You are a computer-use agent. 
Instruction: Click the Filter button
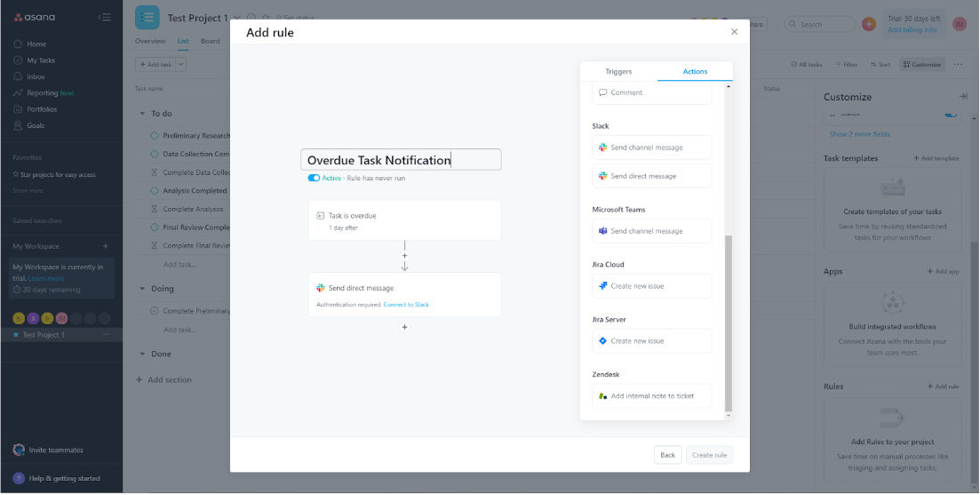coord(846,64)
